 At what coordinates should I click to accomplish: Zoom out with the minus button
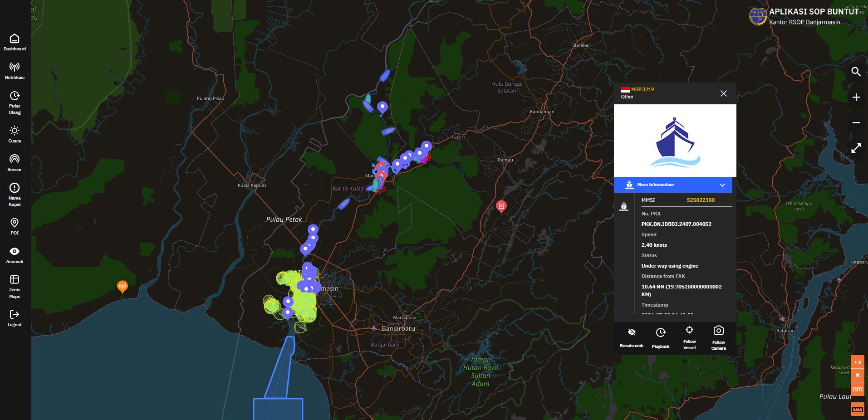click(856, 122)
